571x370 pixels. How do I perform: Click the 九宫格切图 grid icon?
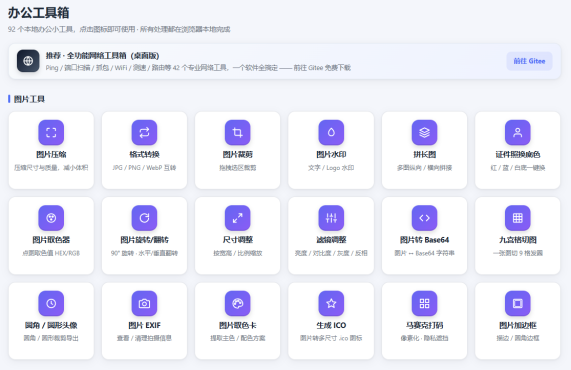(x=517, y=218)
